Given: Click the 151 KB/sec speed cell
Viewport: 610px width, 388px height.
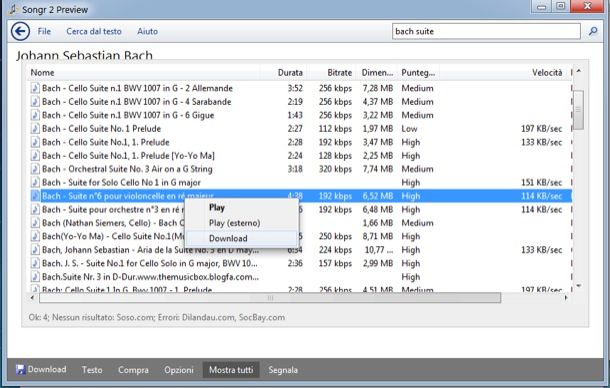Looking at the screenshot, I should pos(542,183).
